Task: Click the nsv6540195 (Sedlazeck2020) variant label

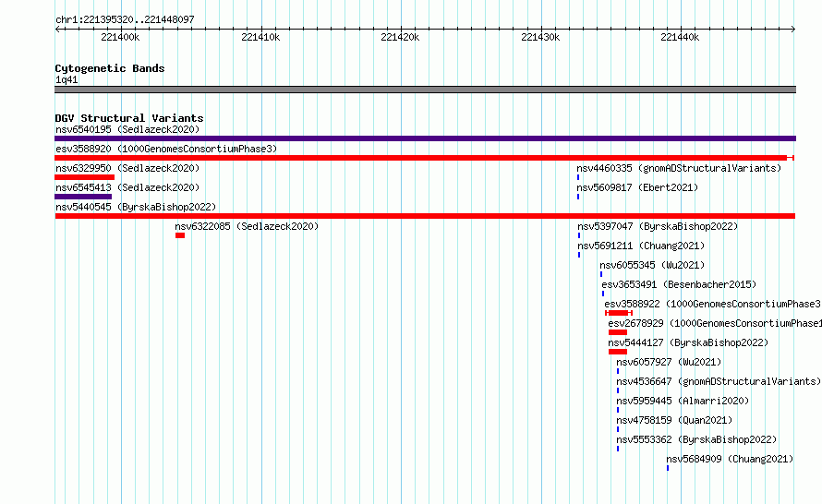Action: tap(127, 129)
